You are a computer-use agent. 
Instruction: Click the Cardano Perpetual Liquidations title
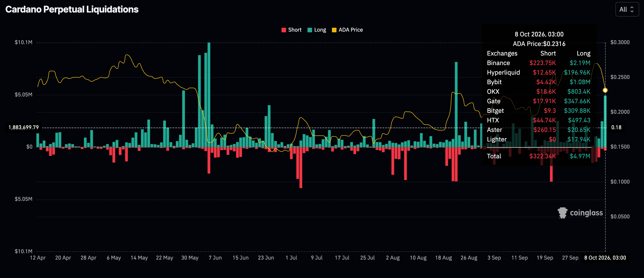(x=72, y=9)
